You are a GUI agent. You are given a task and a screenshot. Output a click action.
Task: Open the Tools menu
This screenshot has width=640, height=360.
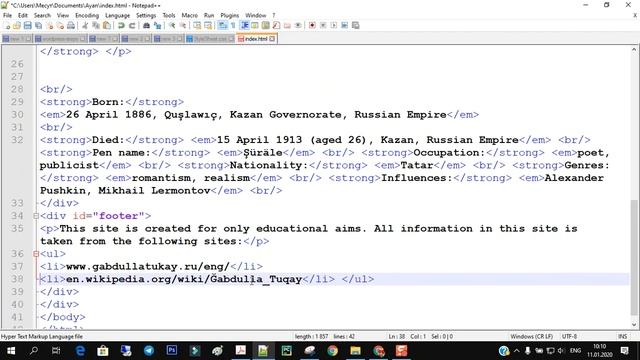click(x=169, y=15)
